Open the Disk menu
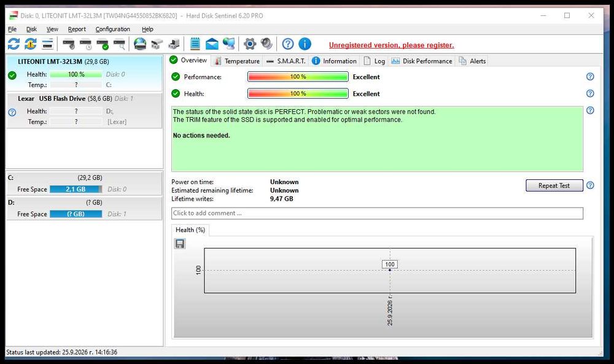614x364 pixels. tap(31, 29)
